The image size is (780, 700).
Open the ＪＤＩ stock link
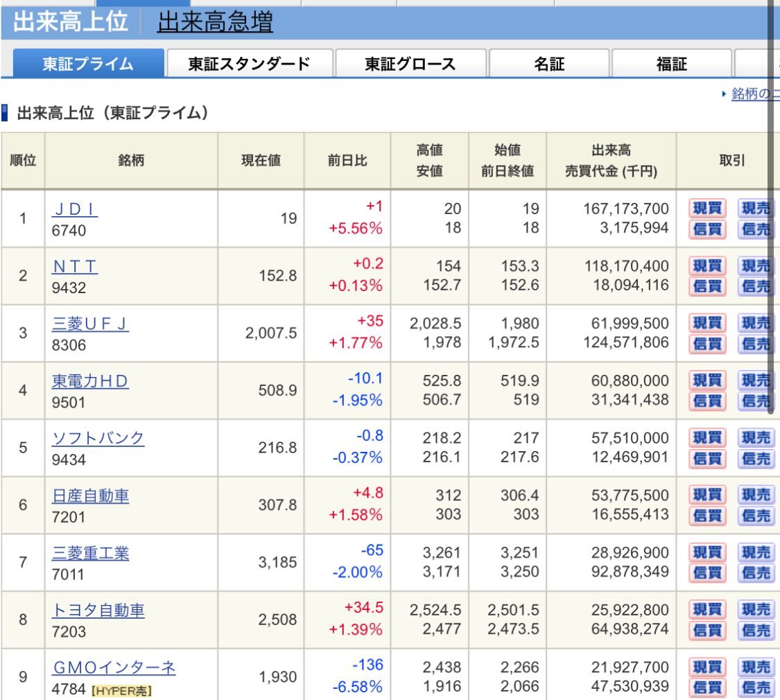coord(75,209)
